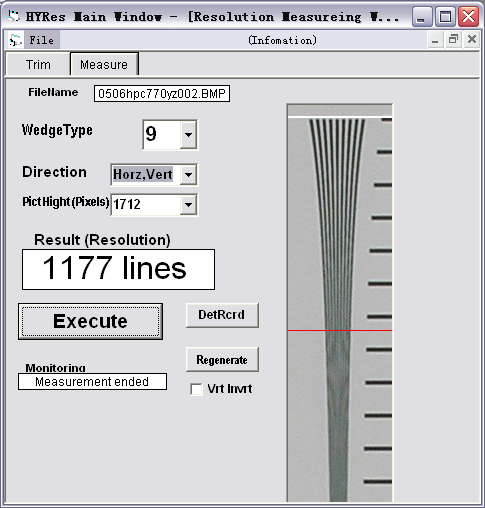The height and width of the screenshot is (508, 485).
Task: Minimize the inner Infomation child window
Action: (x=435, y=40)
